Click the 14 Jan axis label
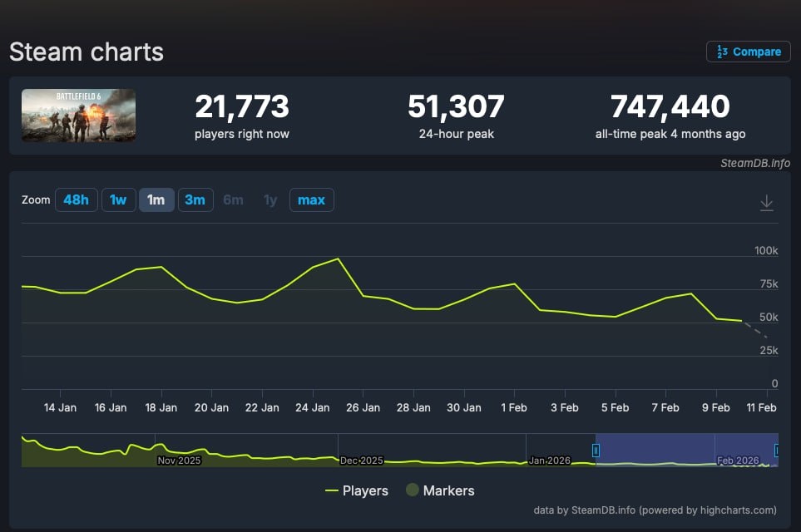This screenshot has width=801, height=532. 60,407
